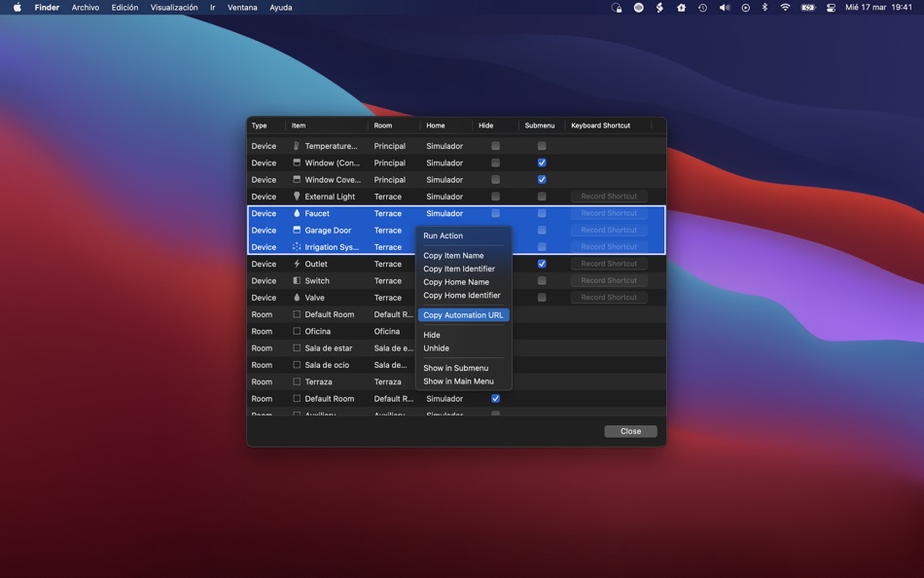924x578 pixels.
Task: Check Submenu for the Switch device
Action: pos(542,281)
